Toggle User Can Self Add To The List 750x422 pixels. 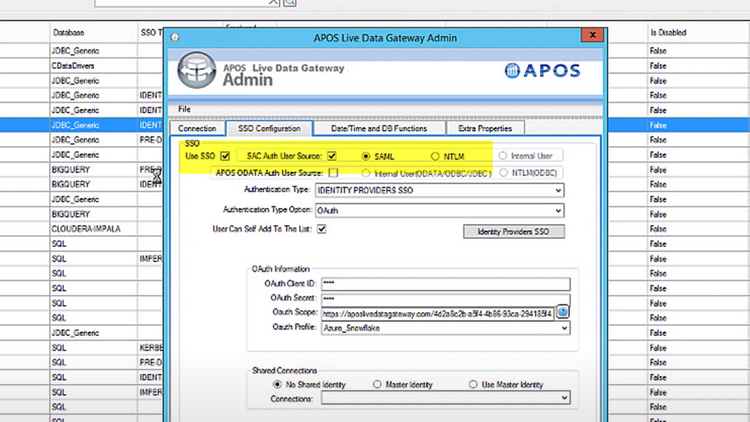point(321,229)
